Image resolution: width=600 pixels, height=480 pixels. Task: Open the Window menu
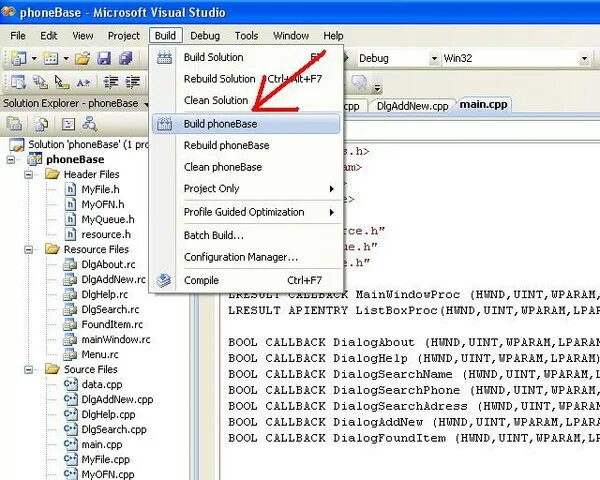(x=291, y=36)
